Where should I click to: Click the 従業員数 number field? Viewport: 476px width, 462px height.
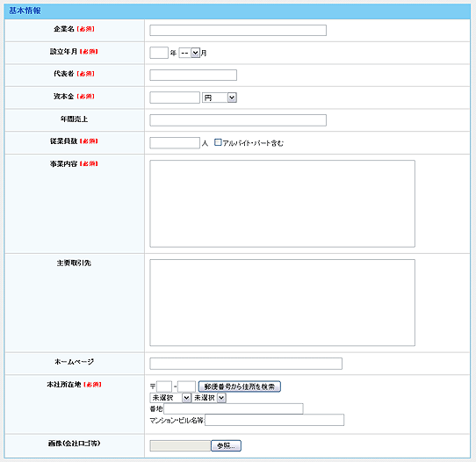point(175,142)
